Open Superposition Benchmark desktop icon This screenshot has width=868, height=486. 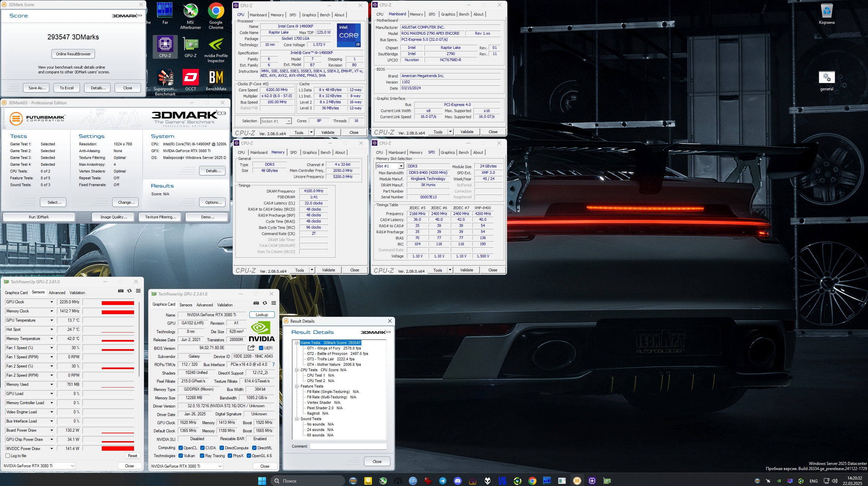coord(165,83)
